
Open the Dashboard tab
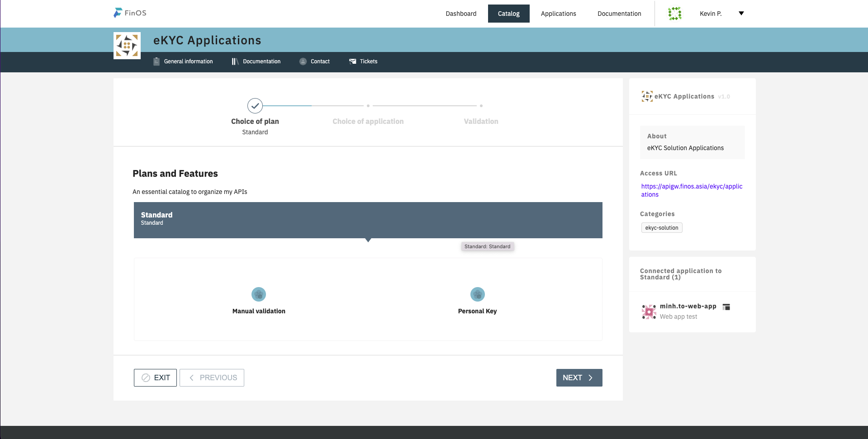461,14
